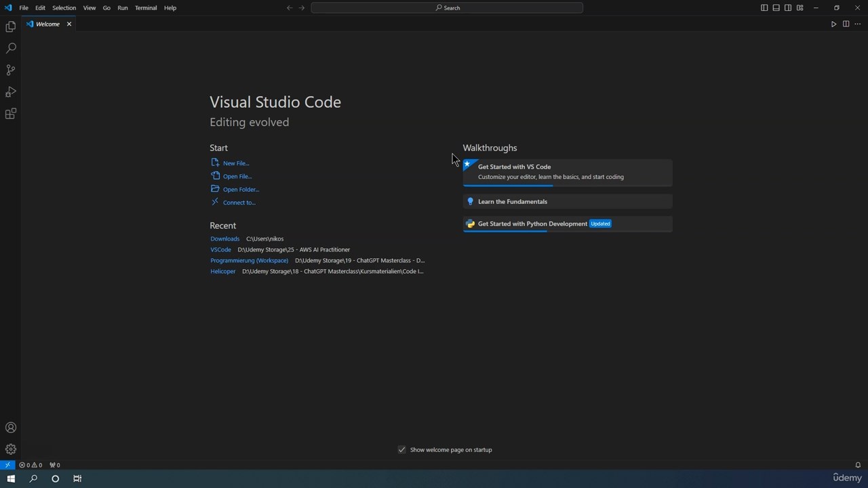
Task: Open recent Programmierung (Workspace)
Action: (x=249, y=261)
